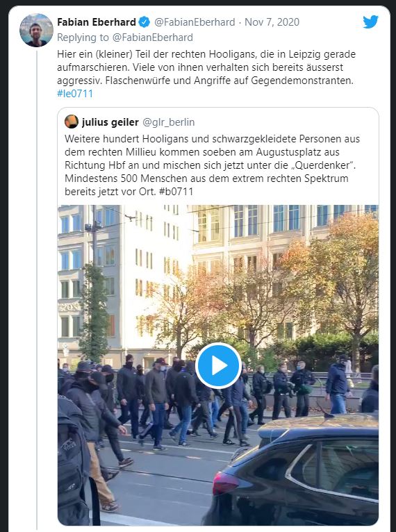Click @FabianEberhard in the Replying to line
The image size is (396, 532).
152,38
